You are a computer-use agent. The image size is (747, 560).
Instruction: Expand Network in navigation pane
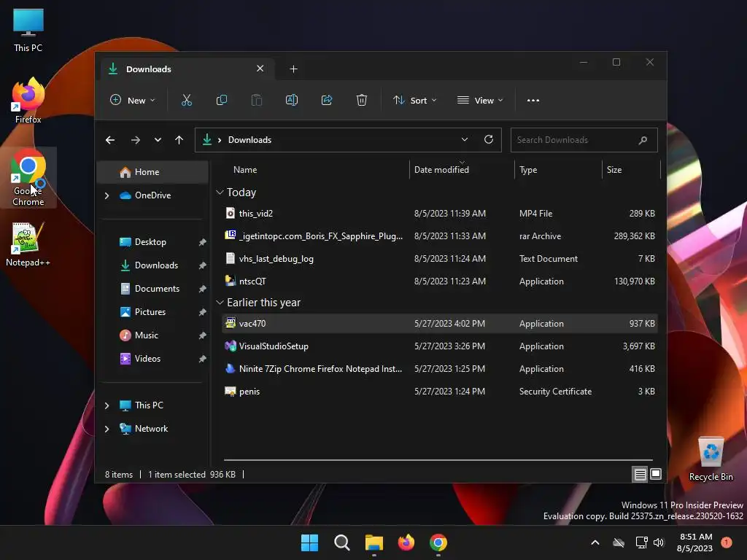point(107,429)
